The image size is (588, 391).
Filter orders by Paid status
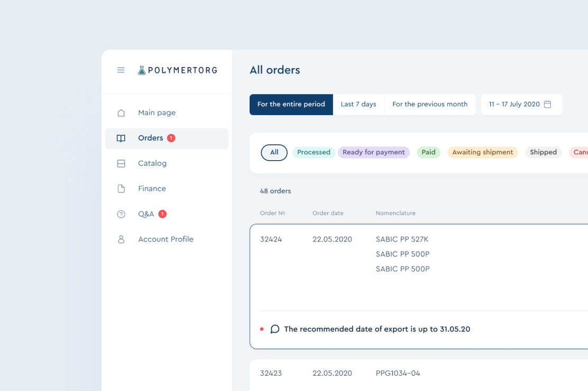pos(428,152)
